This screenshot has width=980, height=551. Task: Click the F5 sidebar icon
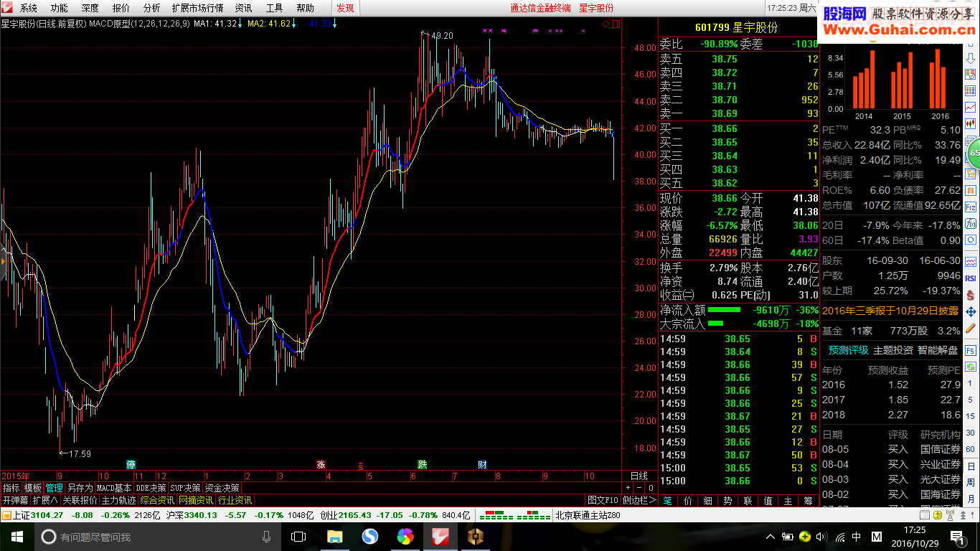pos(971,350)
